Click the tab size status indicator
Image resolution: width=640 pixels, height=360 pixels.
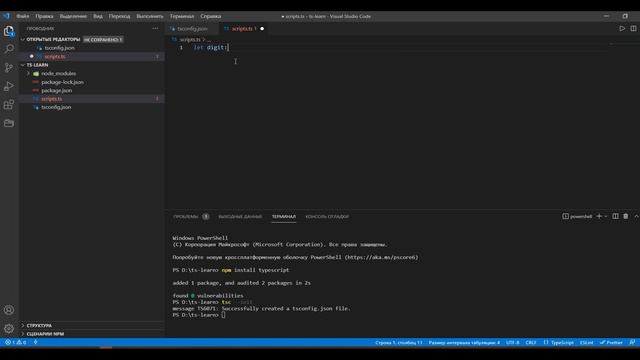coord(464,342)
